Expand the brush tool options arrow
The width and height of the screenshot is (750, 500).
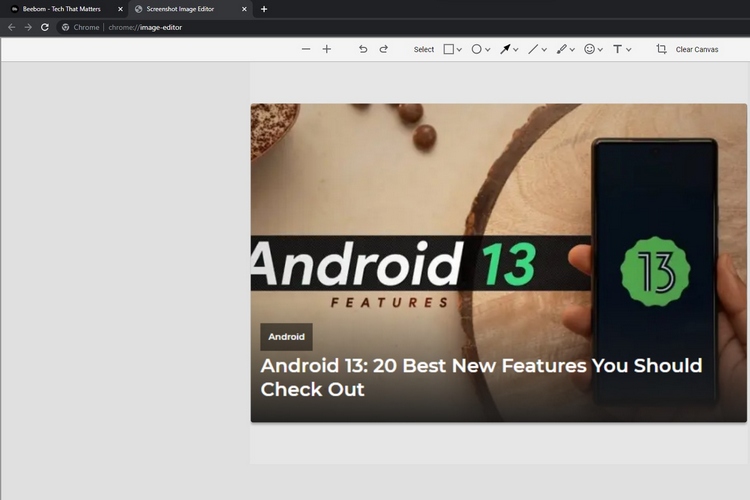click(x=572, y=49)
